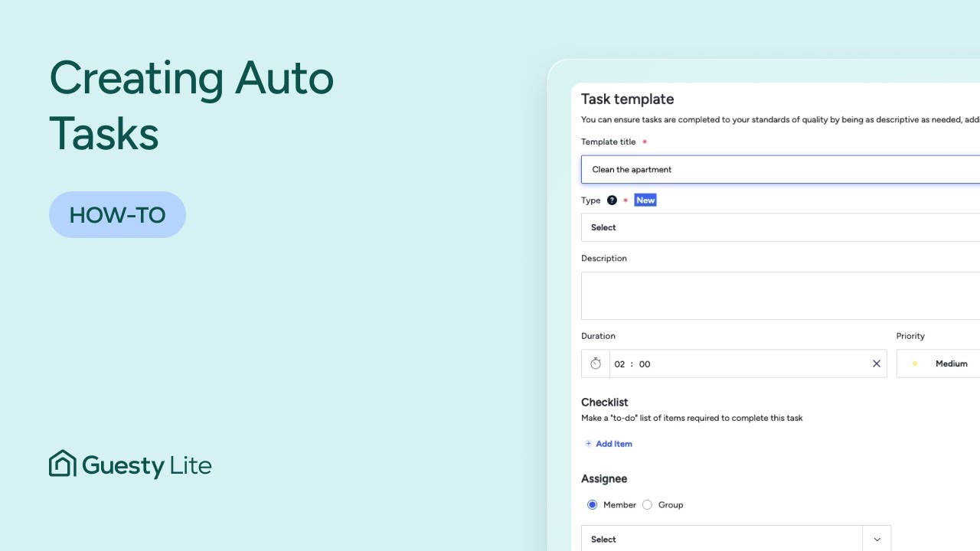Click the Duration stopwatch icon
The image size is (980, 551).
[x=596, y=364]
